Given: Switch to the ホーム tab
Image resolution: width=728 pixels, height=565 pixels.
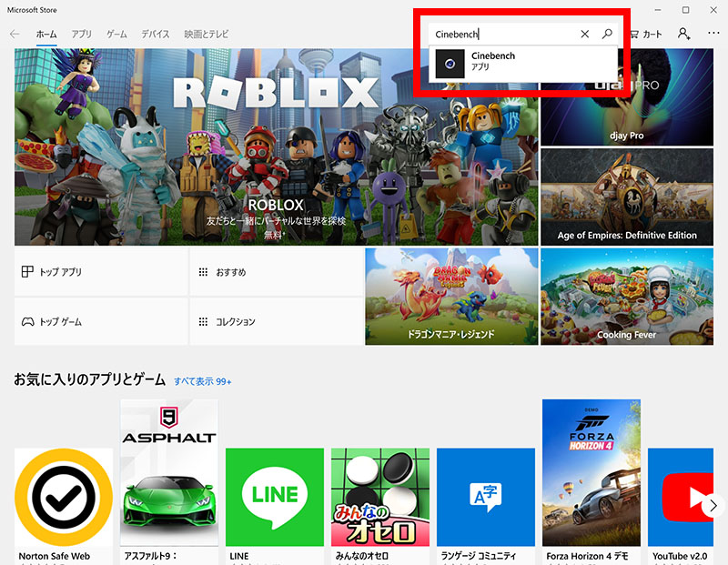Looking at the screenshot, I should pyautogui.click(x=46, y=34).
